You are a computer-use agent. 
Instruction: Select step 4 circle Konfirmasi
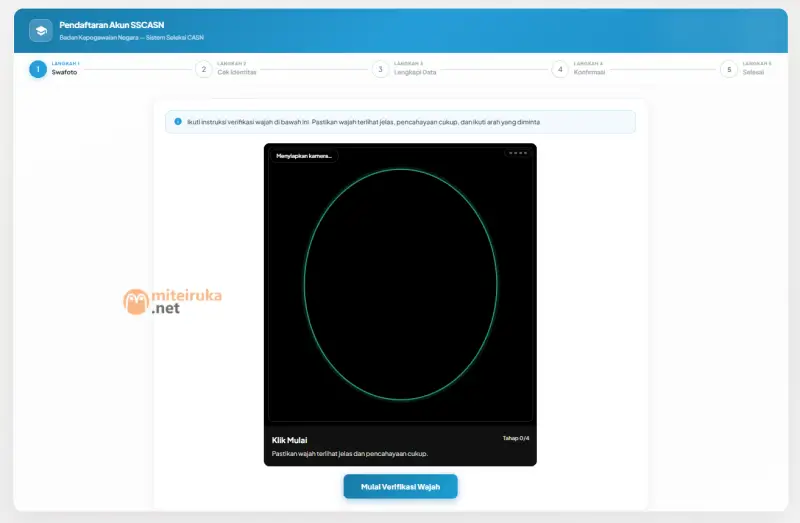560,69
